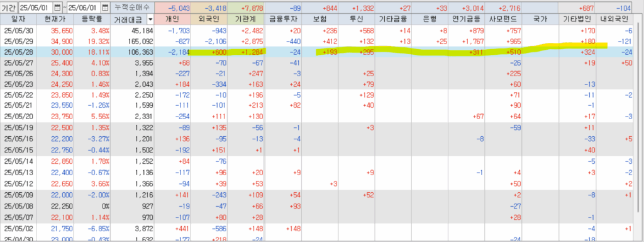Open the start date calendar picker icon

[x=57, y=8]
